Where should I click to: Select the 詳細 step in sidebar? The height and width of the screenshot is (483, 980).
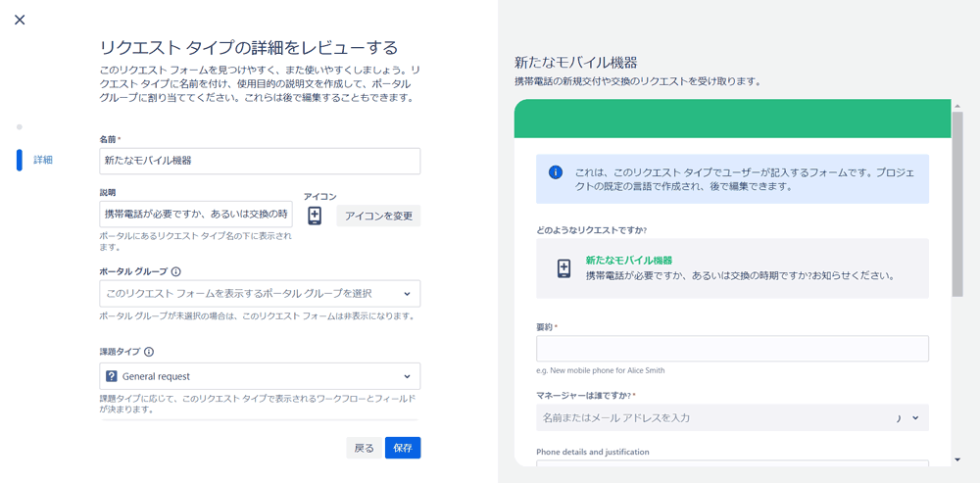click(x=43, y=160)
